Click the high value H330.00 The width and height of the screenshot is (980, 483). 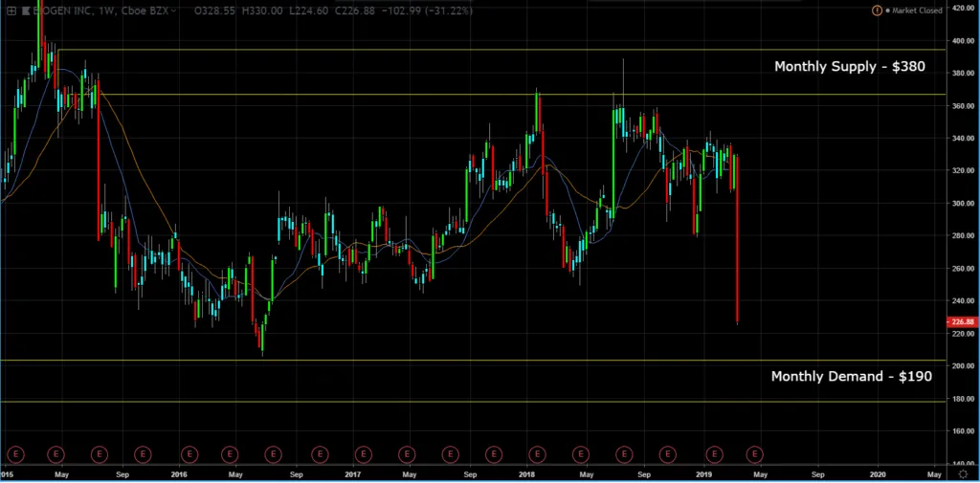point(260,11)
